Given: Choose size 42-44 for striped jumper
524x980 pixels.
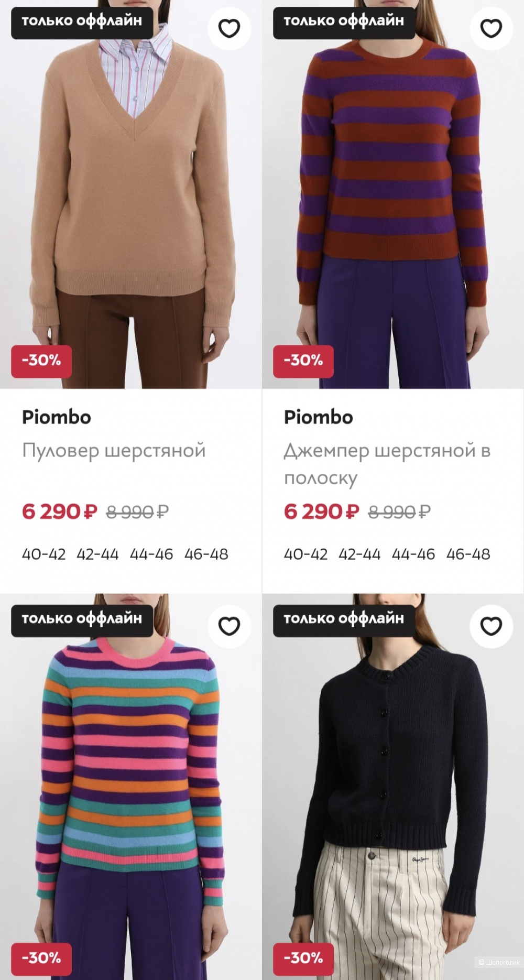Looking at the screenshot, I should [359, 554].
